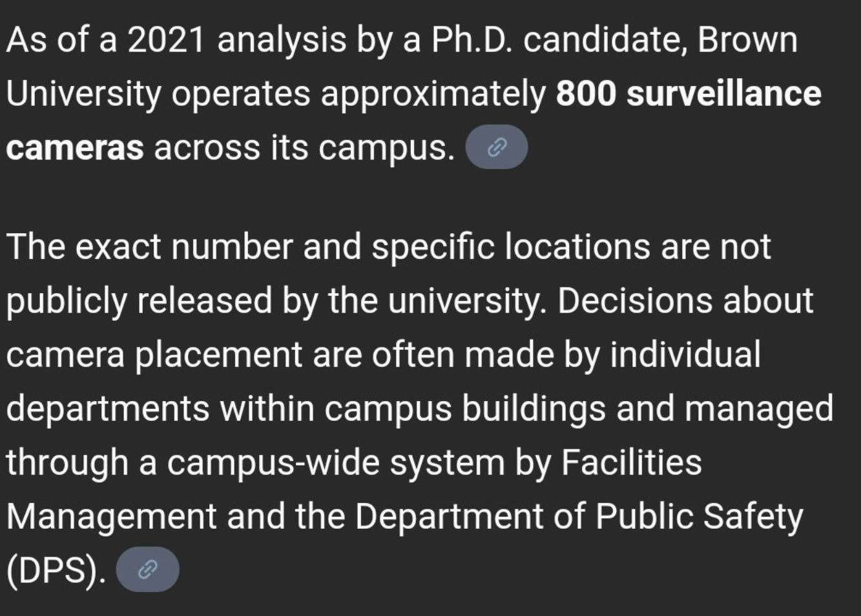This screenshot has width=861, height=616.
Task: Click the rounded citation chip after cameras text
Action: [497, 146]
